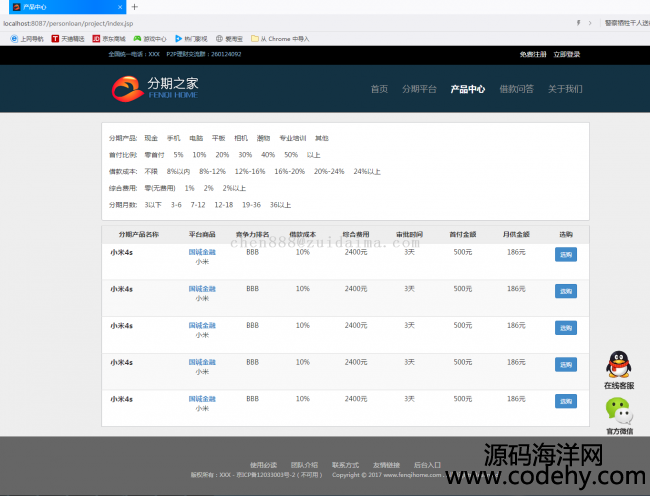The height and width of the screenshot is (496, 650).
Task: Select 不限 loan cost filter
Action: [151, 172]
